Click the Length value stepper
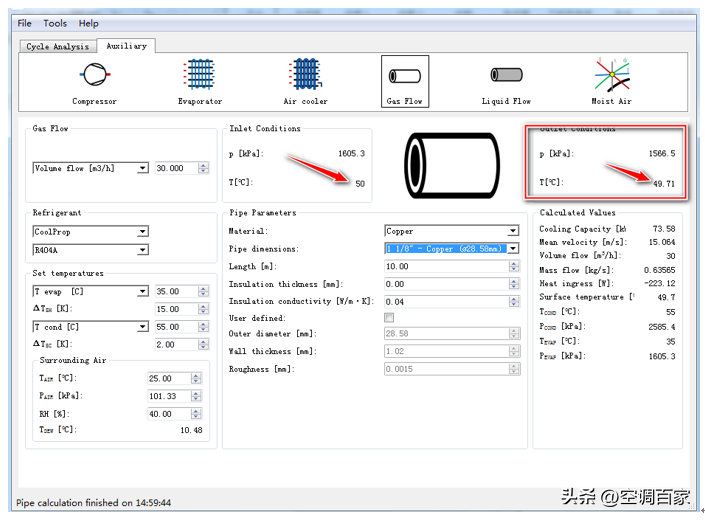This screenshot has height=520, width=705. 514,266
